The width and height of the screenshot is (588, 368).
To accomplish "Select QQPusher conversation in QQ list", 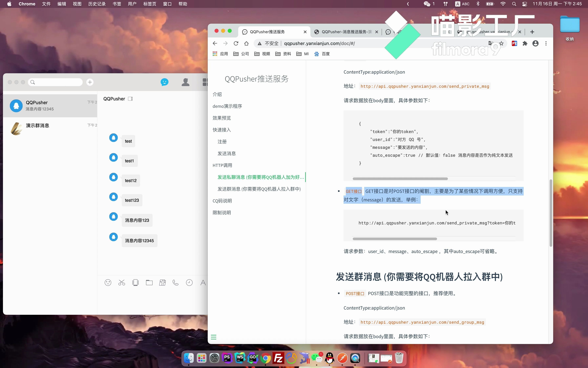I will pyautogui.click(x=50, y=106).
